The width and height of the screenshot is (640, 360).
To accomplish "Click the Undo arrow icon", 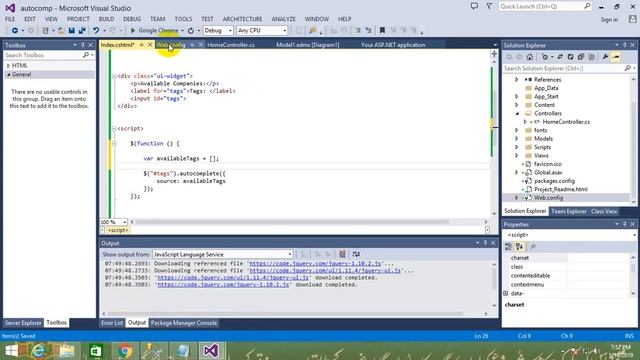I will click(96, 31).
